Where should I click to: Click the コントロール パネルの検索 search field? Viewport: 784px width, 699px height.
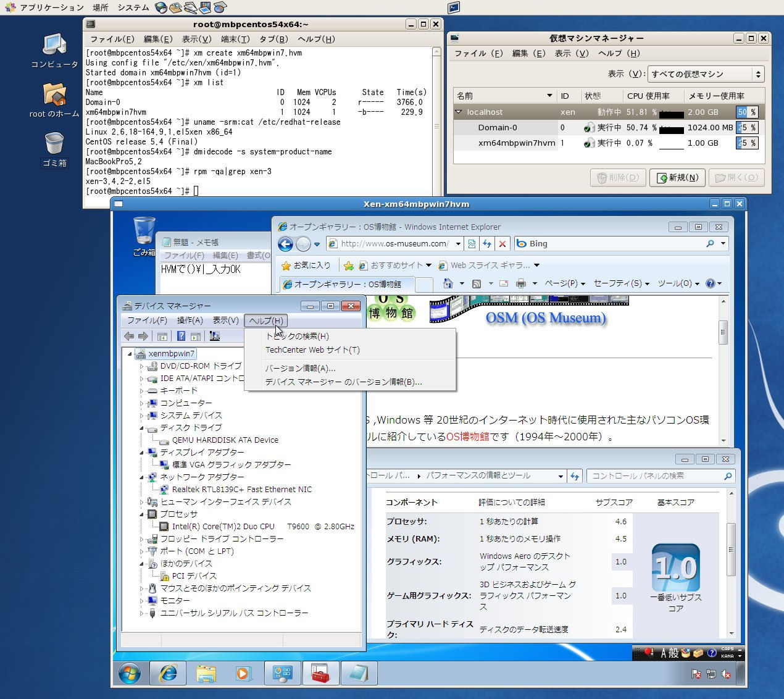coord(656,476)
